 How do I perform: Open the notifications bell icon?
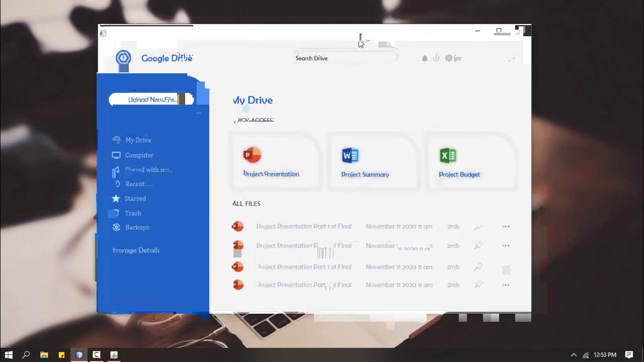coord(425,58)
